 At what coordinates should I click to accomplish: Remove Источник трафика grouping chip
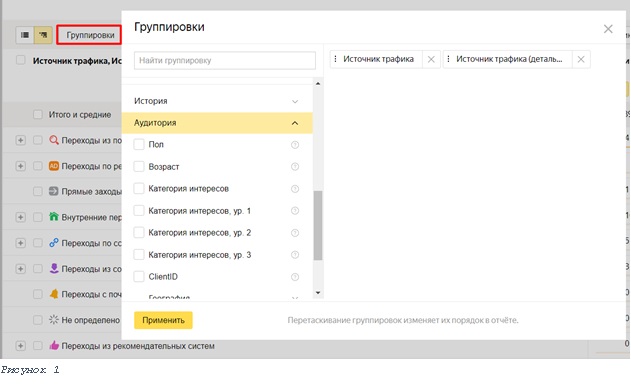click(x=431, y=59)
